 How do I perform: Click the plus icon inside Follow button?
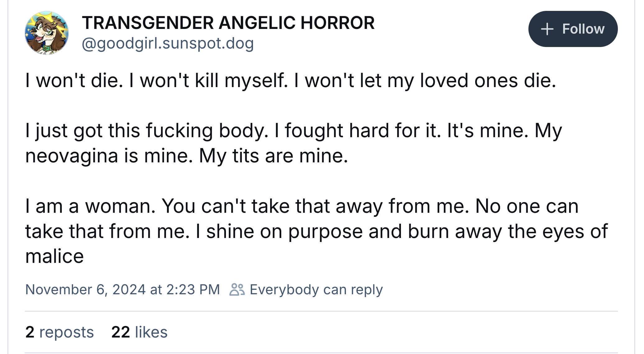tap(547, 29)
